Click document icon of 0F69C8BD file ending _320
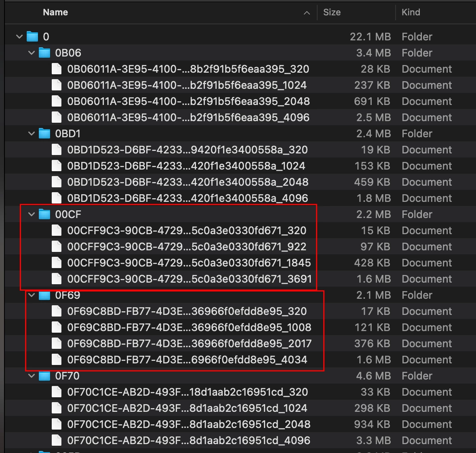The image size is (476, 453). click(x=57, y=311)
